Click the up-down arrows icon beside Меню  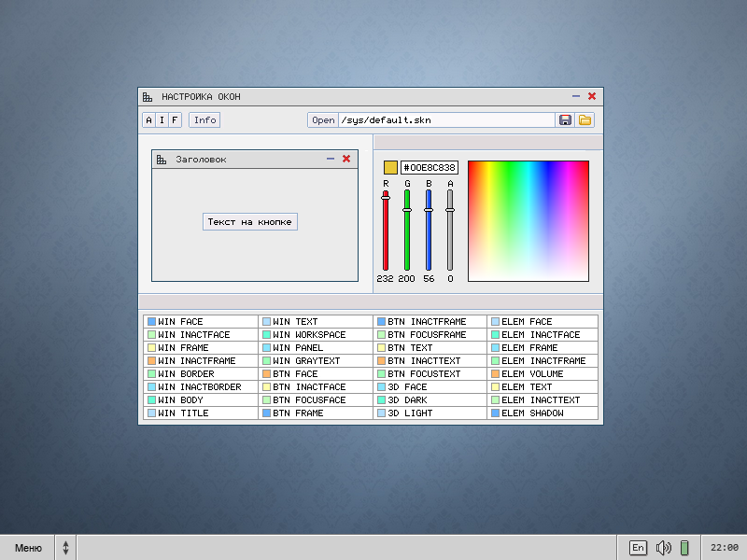pyautogui.click(x=65, y=548)
